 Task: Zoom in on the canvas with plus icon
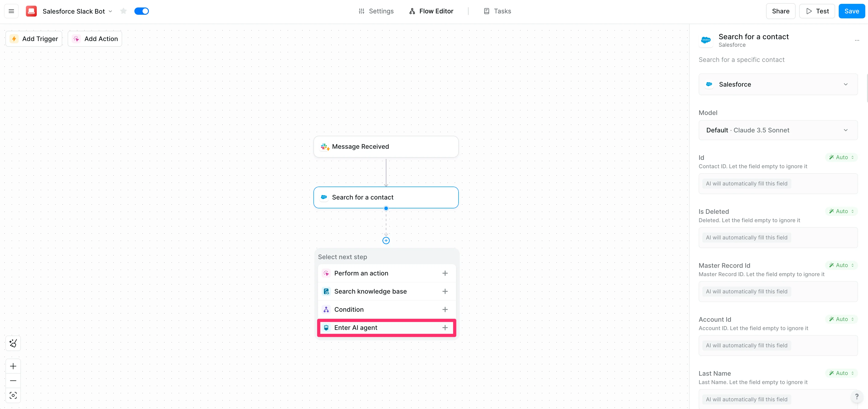click(13, 366)
